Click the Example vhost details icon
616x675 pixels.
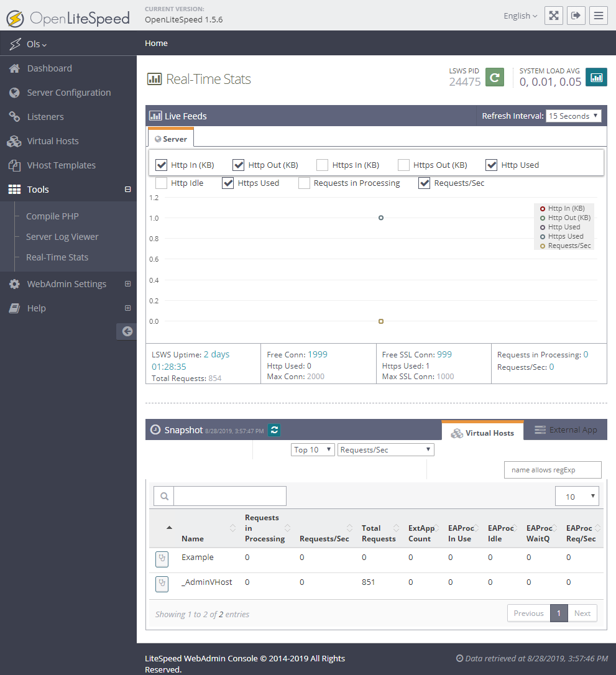(162, 559)
